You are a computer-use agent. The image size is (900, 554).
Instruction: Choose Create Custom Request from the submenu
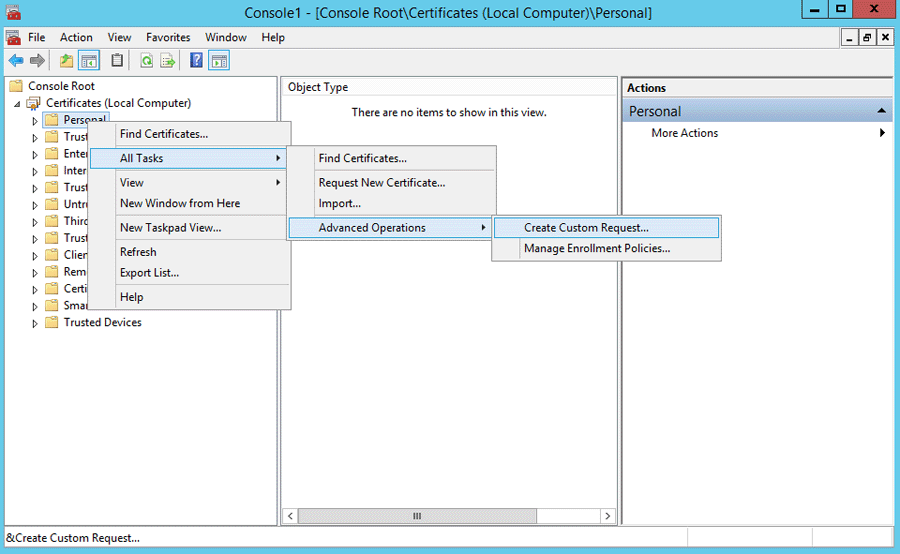586,228
